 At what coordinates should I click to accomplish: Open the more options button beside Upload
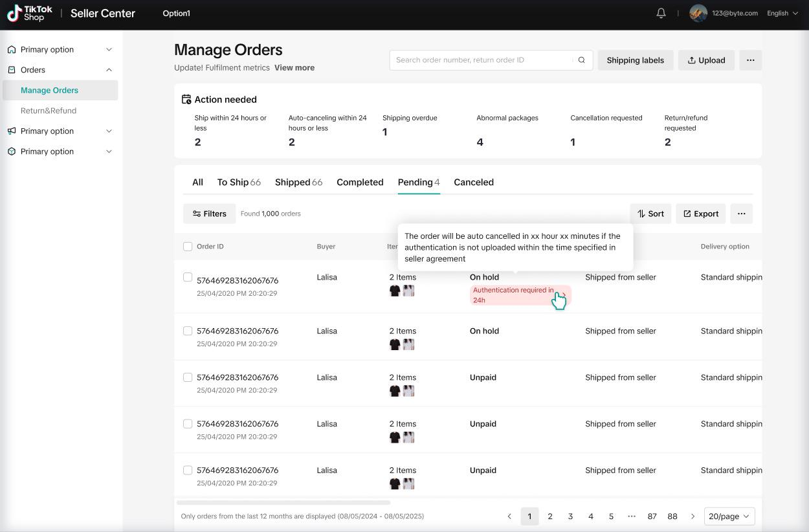coord(750,60)
